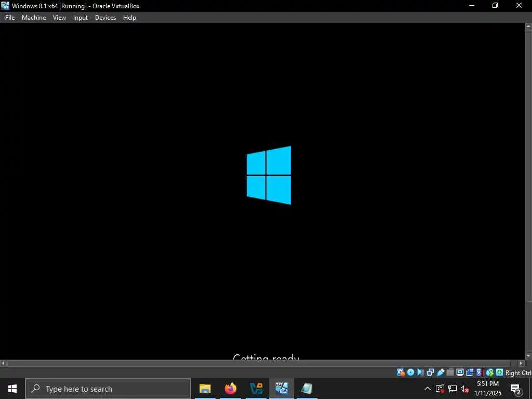Click the taskbar search box
The image size is (532, 399).
(x=108, y=389)
